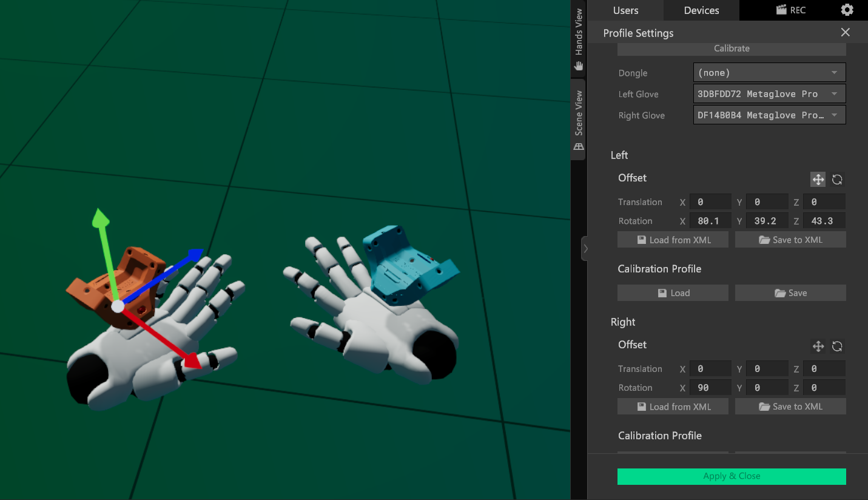Screen dimensions: 868x500
Task: Expand the Left Glove dropdown
Action: point(769,94)
